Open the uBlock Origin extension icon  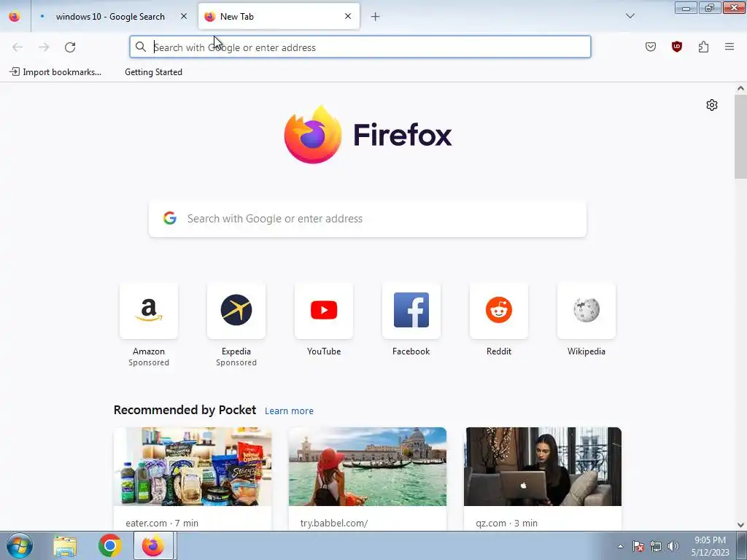677,47
